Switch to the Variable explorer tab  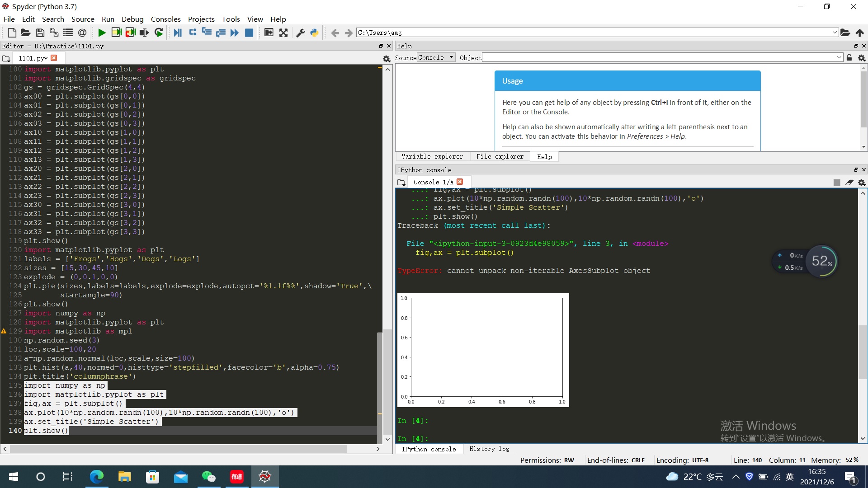432,156
